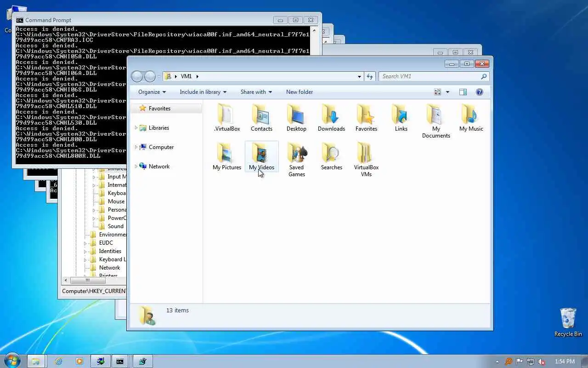This screenshot has width=588, height=368.
Task: Toggle the preview pane button
Action: point(463,92)
